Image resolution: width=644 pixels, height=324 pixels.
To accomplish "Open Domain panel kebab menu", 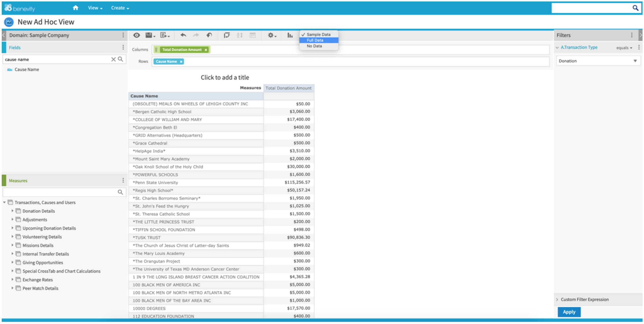I will [123, 35].
